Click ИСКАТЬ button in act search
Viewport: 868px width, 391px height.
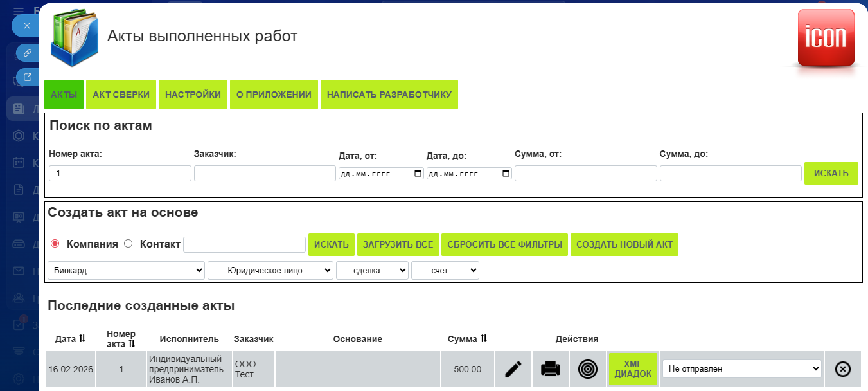[x=831, y=173]
